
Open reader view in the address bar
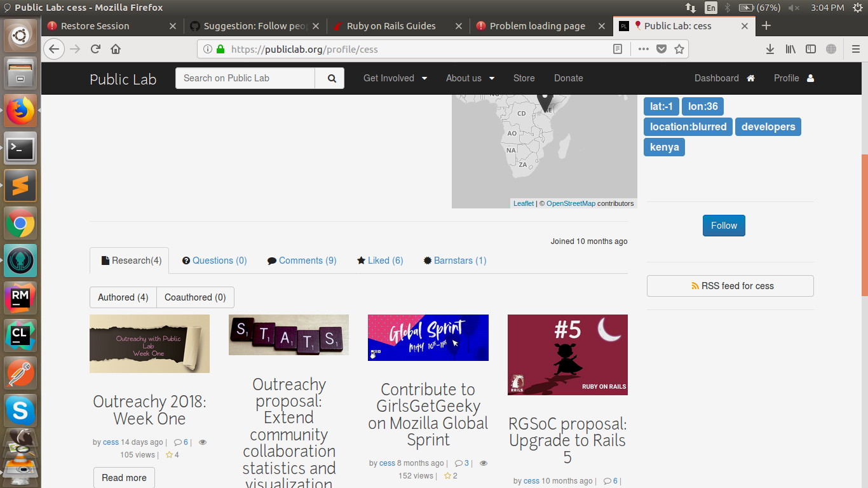tap(618, 49)
